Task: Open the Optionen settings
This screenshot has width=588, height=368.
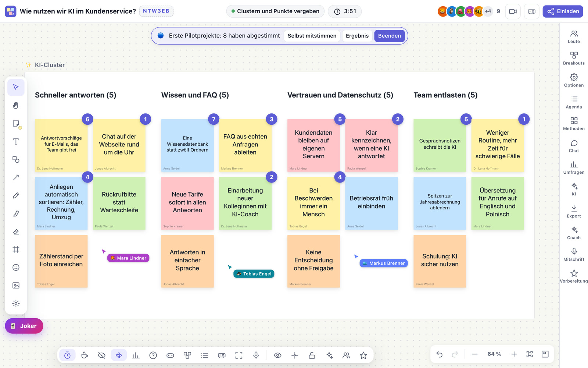Action: tap(574, 80)
